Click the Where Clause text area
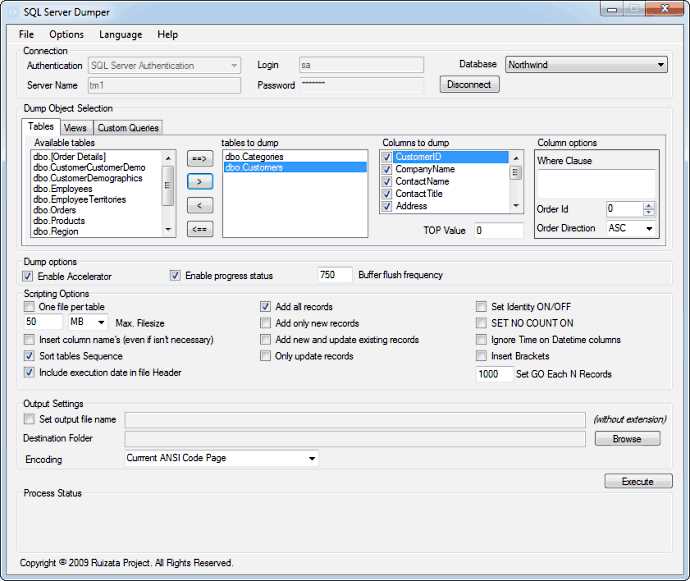The height and width of the screenshot is (581, 690). [596, 183]
